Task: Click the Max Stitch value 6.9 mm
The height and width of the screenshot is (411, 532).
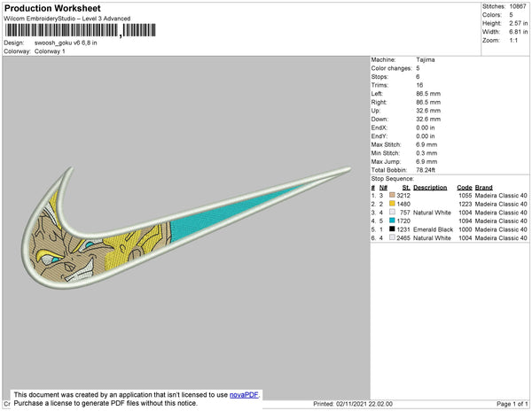Action: click(426, 144)
